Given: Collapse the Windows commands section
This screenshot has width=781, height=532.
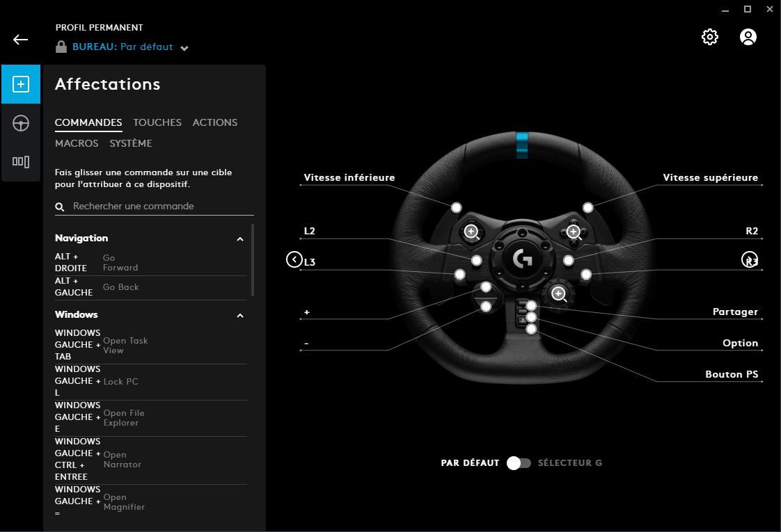Looking at the screenshot, I should (x=240, y=315).
